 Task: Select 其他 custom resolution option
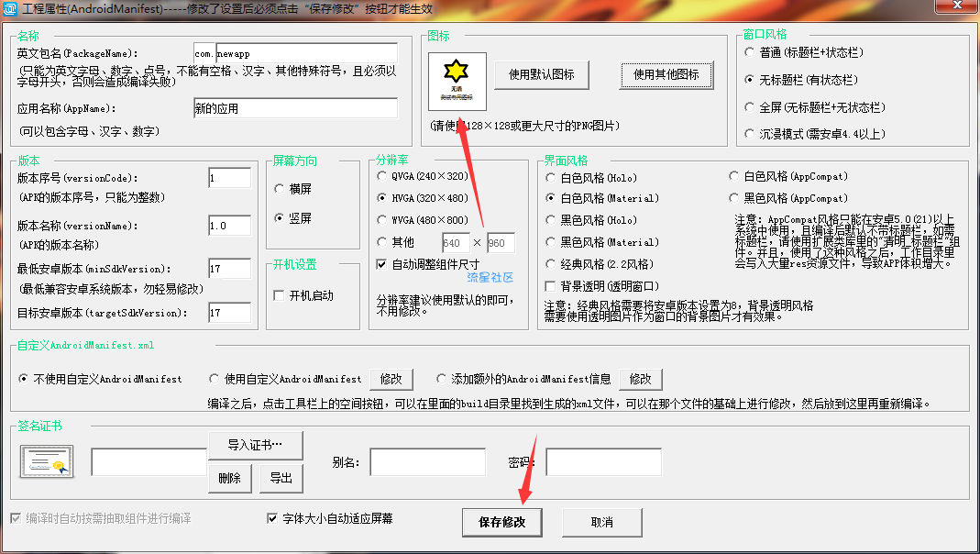click(396, 242)
